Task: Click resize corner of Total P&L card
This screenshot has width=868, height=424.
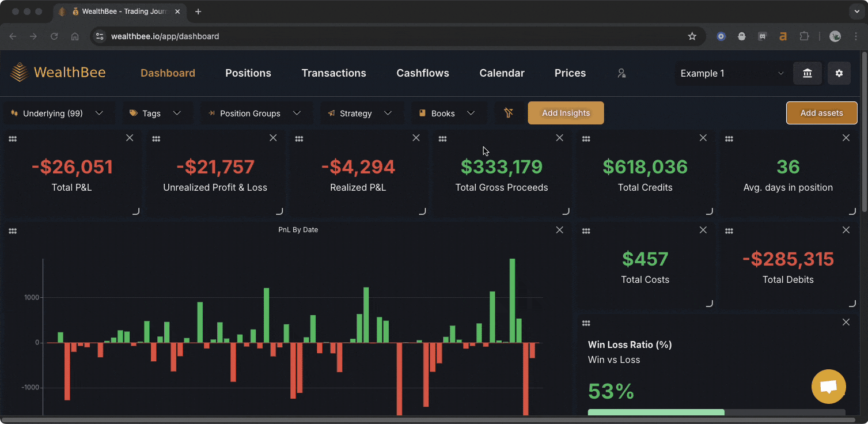Action: [x=136, y=211]
